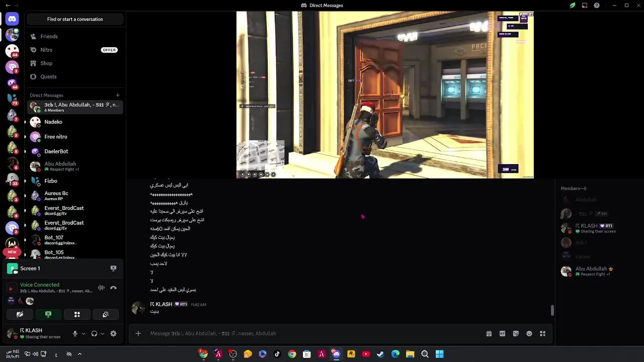Open headphone output options chevron
The image size is (644, 362).
tap(103, 333)
